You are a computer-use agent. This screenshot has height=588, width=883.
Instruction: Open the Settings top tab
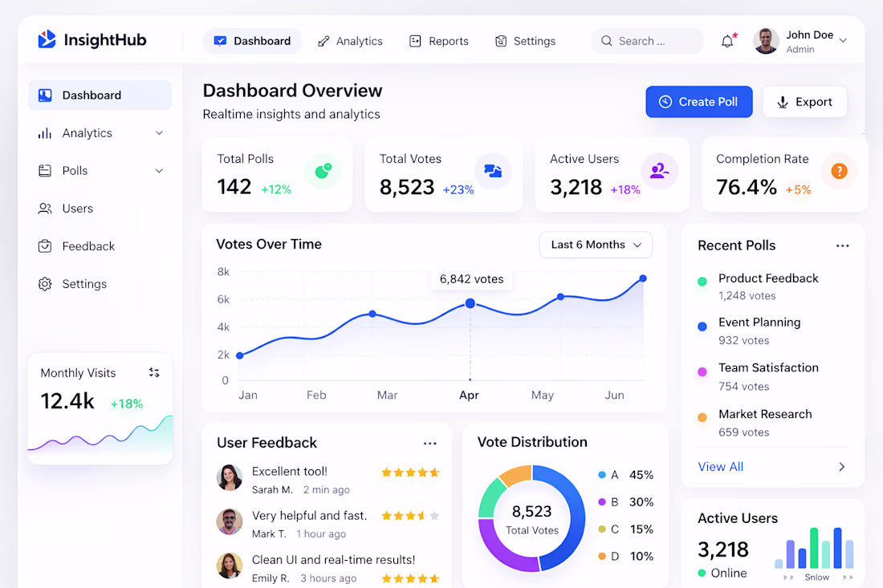pyautogui.click(x=525, y=41)
